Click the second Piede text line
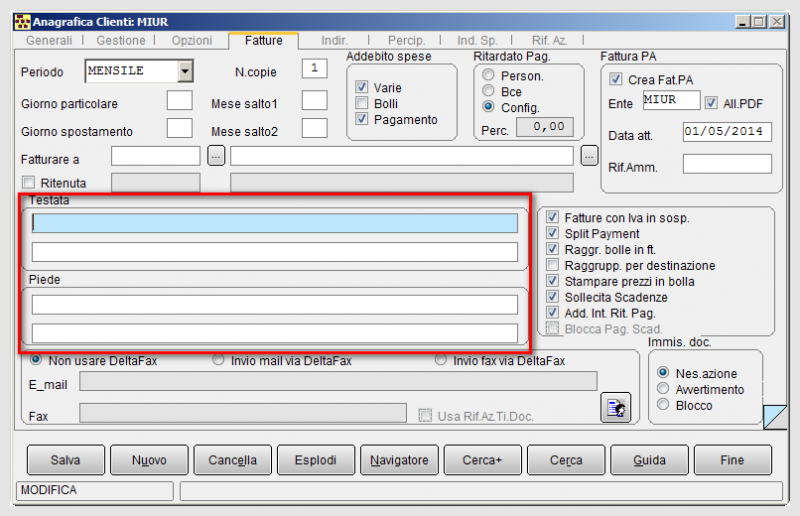Image resolution: width=800 pixels, height=516 pixels. point(275,333)
